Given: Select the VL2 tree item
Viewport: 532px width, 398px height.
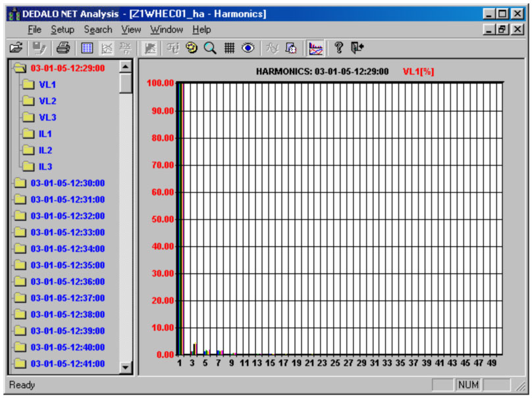Looking at the screenshot, I should [x=47, y=101].
